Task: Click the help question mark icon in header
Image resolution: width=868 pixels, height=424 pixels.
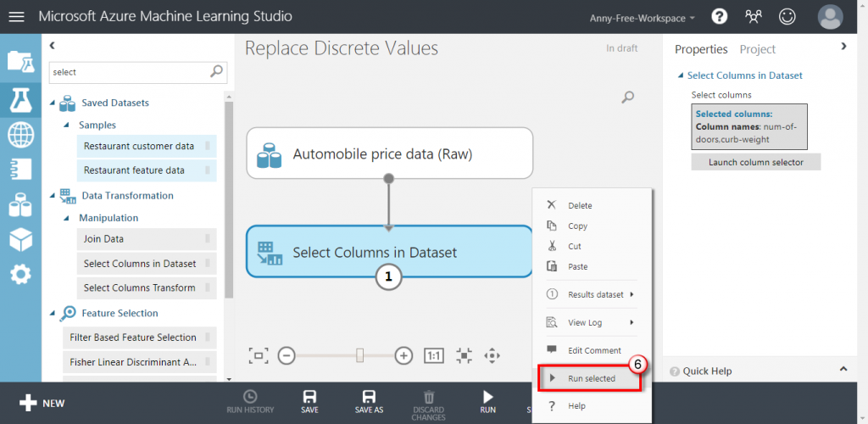Action: 720,16
